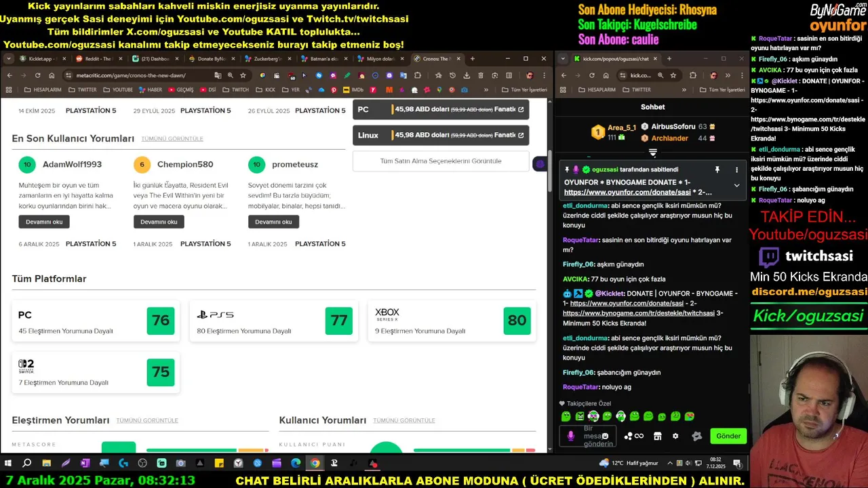The height and width of the screenshot is (488, 868).
Task: Open the PS5 platform score card showing 77
Action: 274,321
